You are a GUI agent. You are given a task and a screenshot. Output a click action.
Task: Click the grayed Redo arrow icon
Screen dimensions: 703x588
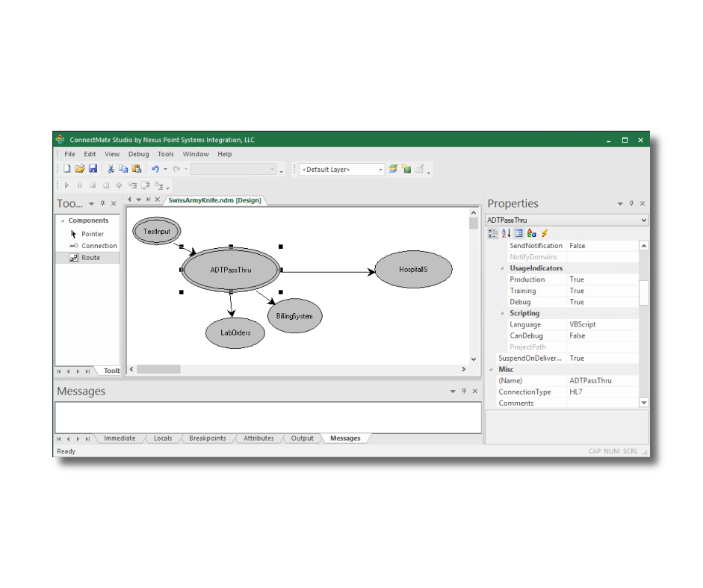176,169
